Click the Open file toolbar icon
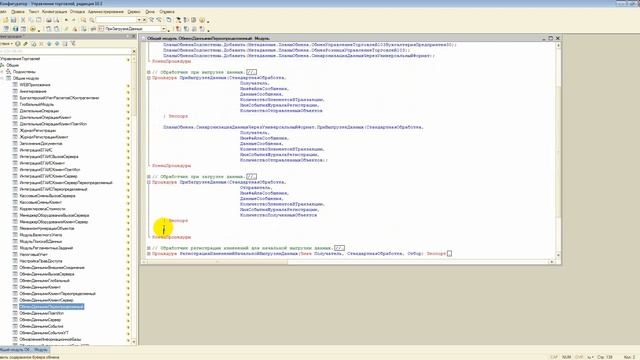Image resolution: width=640 pixels, height=360 pixels. tap(5, 20)
